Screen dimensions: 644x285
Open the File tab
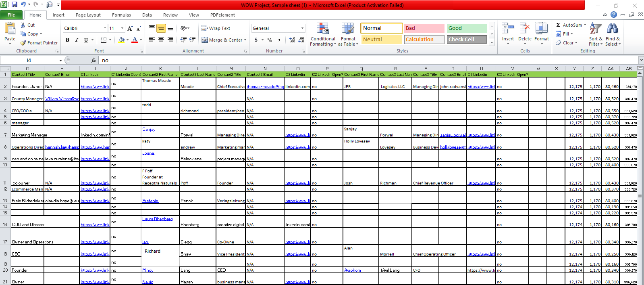pos(11,15)
